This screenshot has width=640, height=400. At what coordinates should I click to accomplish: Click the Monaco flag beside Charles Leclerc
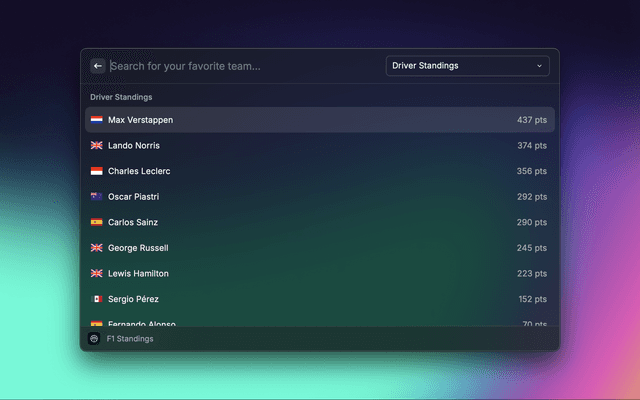97,171
